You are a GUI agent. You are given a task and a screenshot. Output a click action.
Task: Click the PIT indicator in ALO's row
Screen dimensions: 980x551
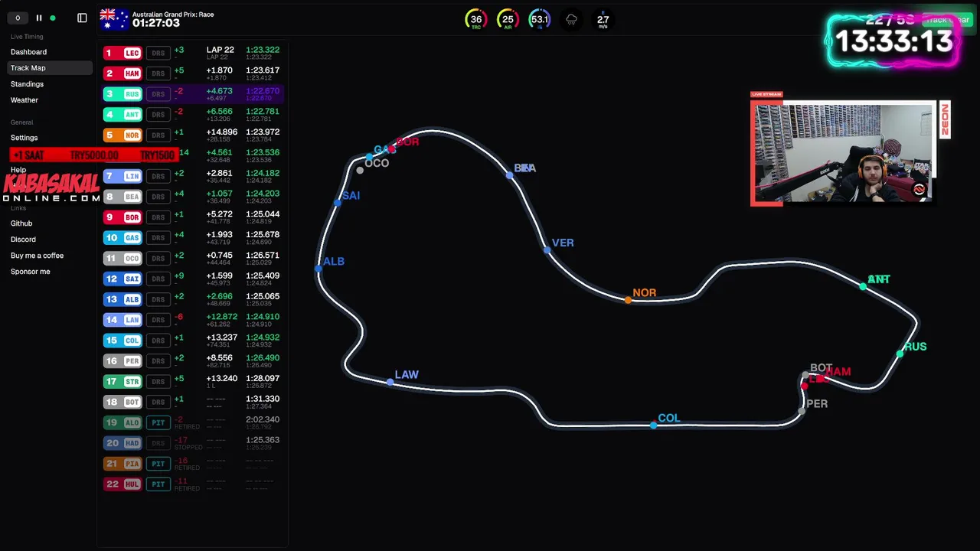pos(158,422)
